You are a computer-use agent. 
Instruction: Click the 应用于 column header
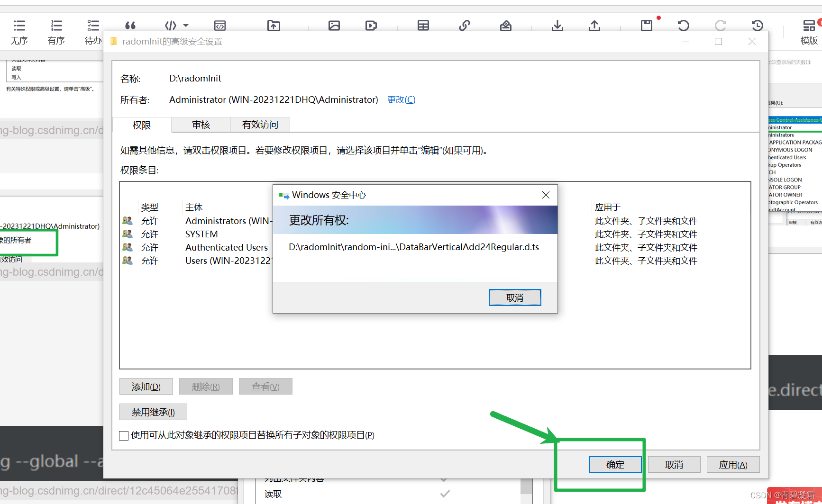(608, 207)
